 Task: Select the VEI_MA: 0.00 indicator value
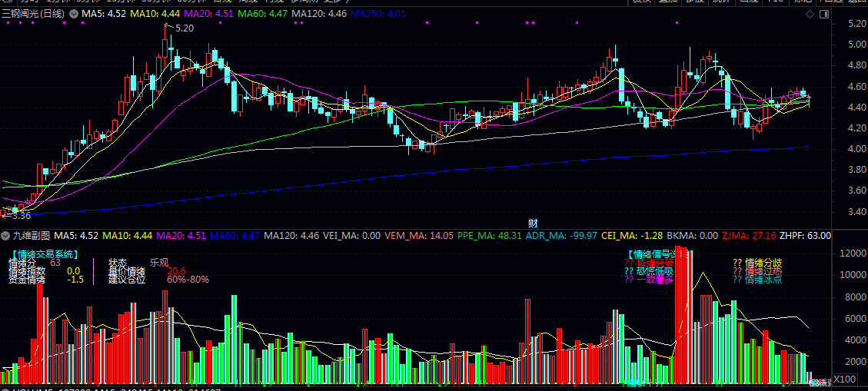tap(351, 236)
